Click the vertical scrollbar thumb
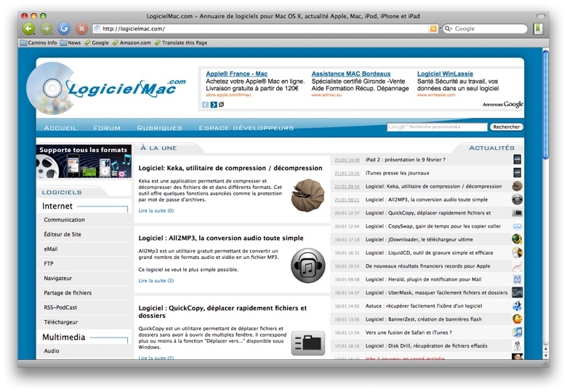This screenshot has width=567, height=392. click(546, 104)
